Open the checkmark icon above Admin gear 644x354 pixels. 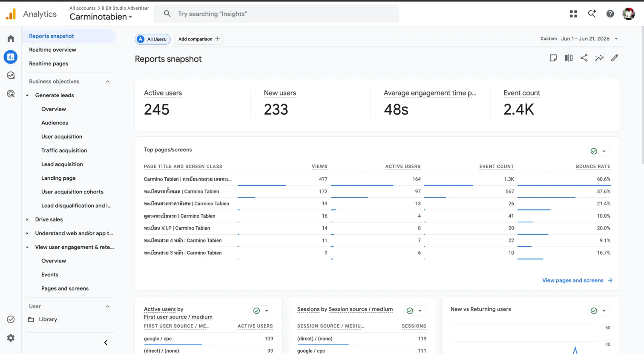click(x=11, y=319)
